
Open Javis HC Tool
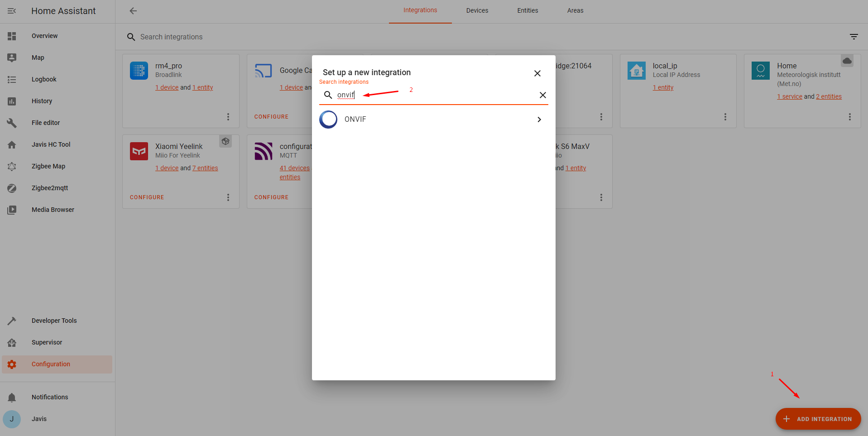click(x=51, y=144)
